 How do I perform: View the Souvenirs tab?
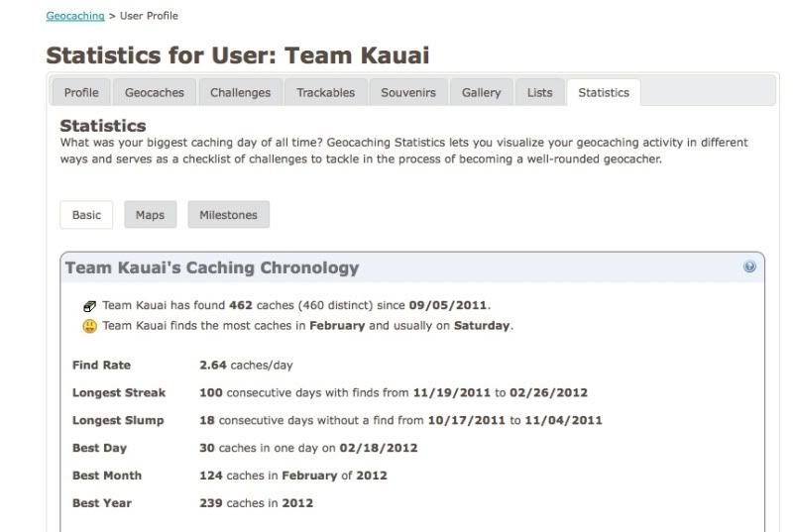[x=408, y=93]
